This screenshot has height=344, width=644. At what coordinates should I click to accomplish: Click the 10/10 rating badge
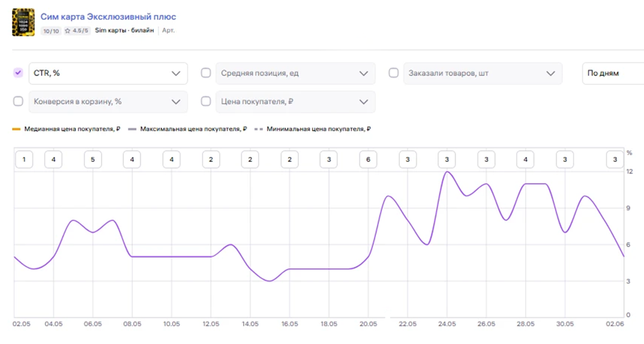coord(51,31)
